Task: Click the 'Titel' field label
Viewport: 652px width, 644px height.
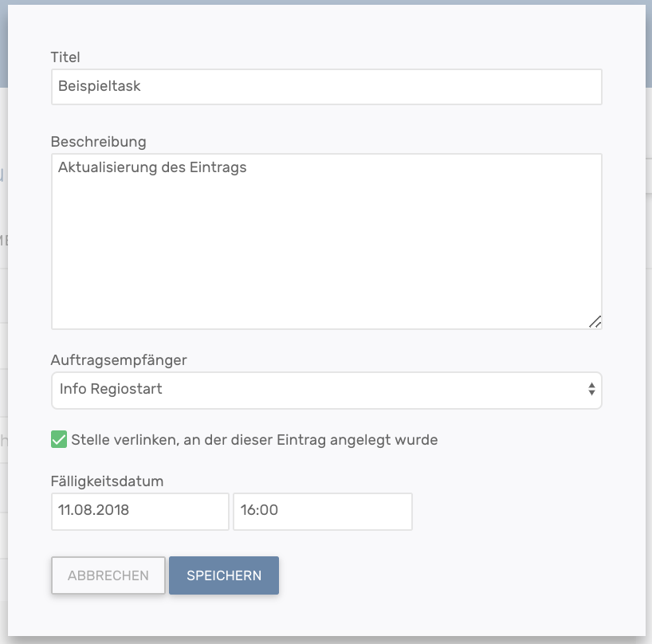Action: click(x=65, y=57)
